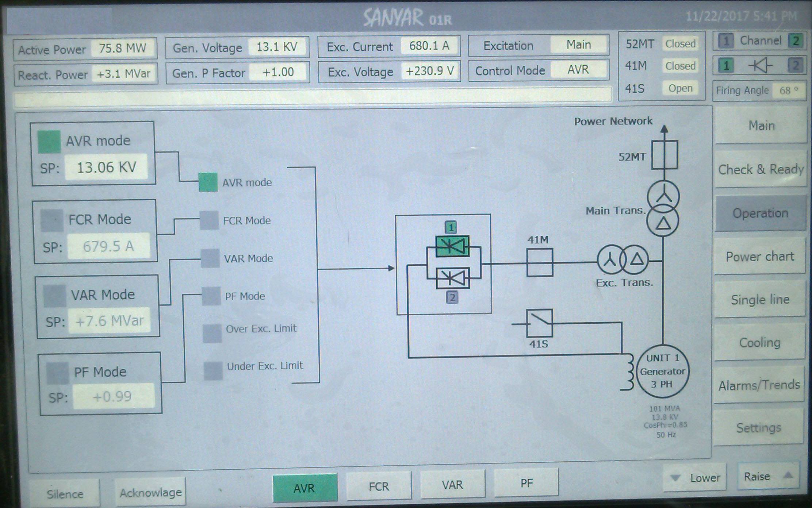Viewport: 812px width, 508px height.
Task: Click the Excitation status value Main
Action: (x=579, y=45)
